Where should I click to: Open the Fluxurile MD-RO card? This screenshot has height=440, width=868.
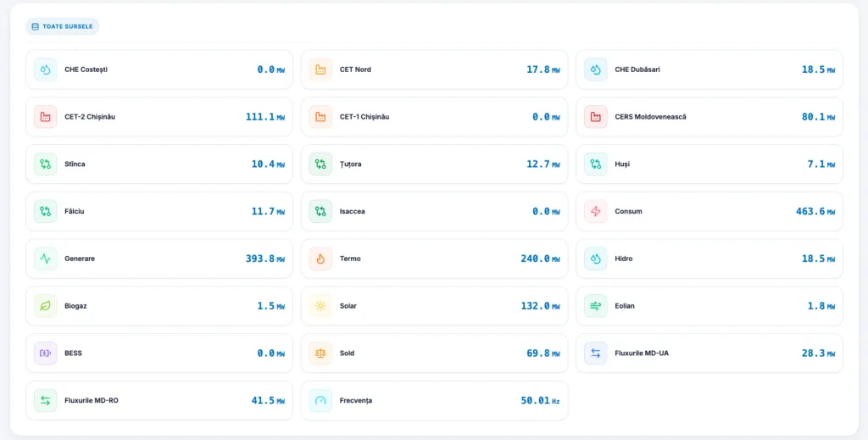[159, 400]
